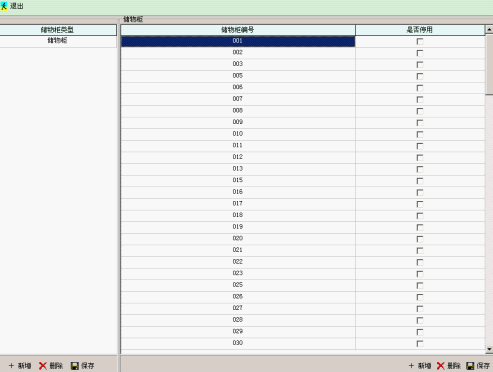Check the disabled box for locker 010
The height and width of the screenshot is (372, 493).
click(420, 134)
